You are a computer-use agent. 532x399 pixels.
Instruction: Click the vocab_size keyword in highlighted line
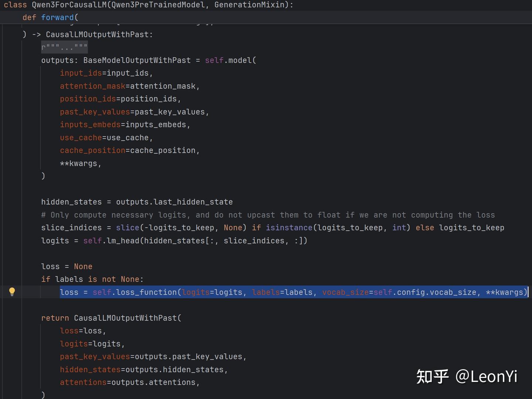point(345,292)
